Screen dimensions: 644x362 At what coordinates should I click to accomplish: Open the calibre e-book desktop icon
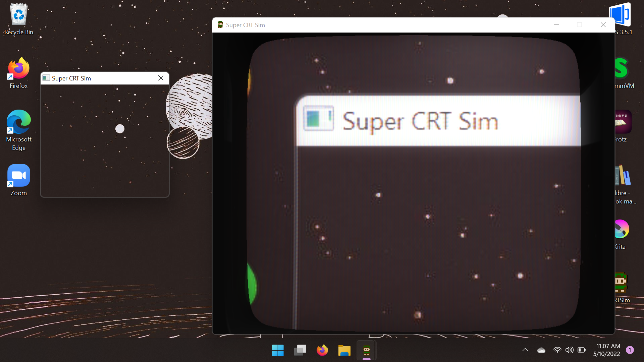pos(625,184)
